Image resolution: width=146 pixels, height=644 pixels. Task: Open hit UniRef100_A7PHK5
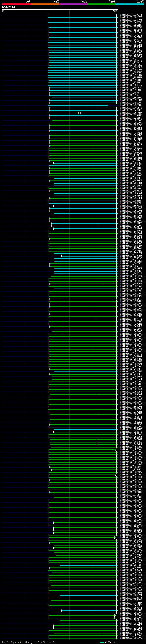tap(131, 48)
